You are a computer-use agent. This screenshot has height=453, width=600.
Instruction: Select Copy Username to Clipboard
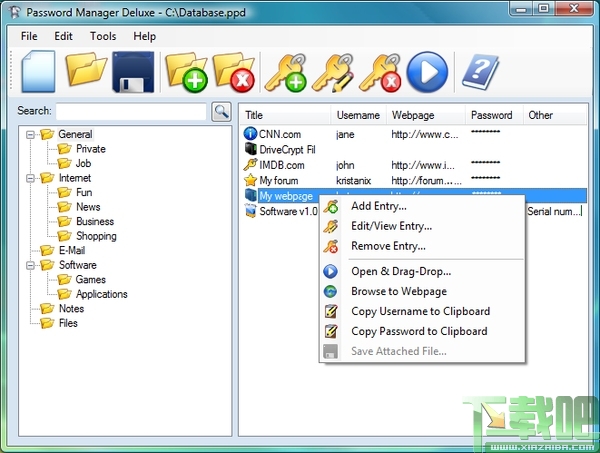pyautogui.click(x=421, y=311)
